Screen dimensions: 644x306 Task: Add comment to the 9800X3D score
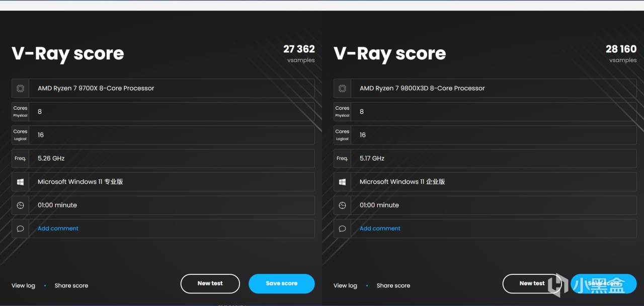pos(380,228)
